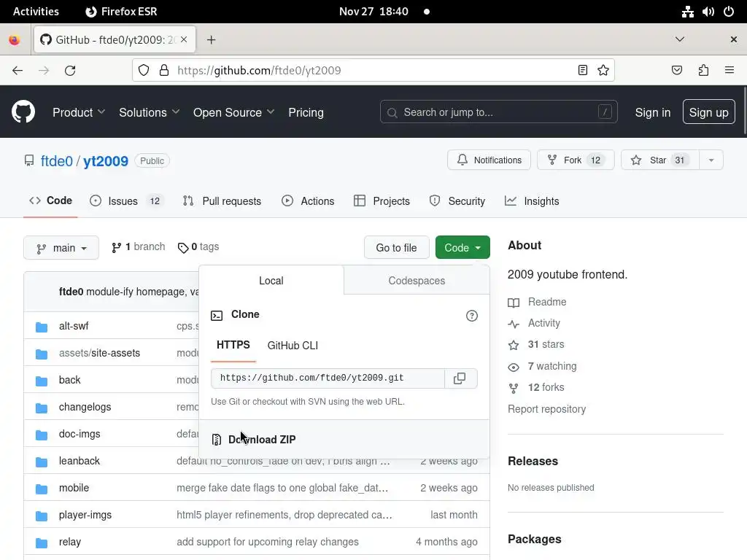Fork the repository with Fork button
The width and height of the screenshot is (747, 560).
[576, 160]
